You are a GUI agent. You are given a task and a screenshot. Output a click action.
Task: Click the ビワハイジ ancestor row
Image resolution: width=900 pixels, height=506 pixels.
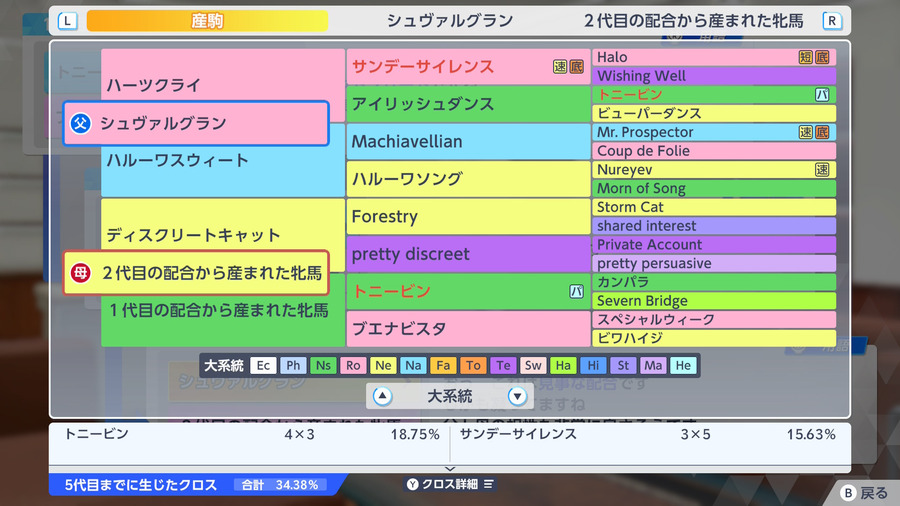[x=714, y=338]
